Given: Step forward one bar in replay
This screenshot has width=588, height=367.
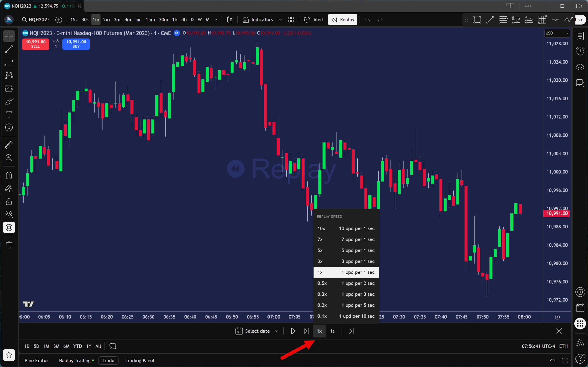Looking at the screenshot, I should tap(306, 331).
